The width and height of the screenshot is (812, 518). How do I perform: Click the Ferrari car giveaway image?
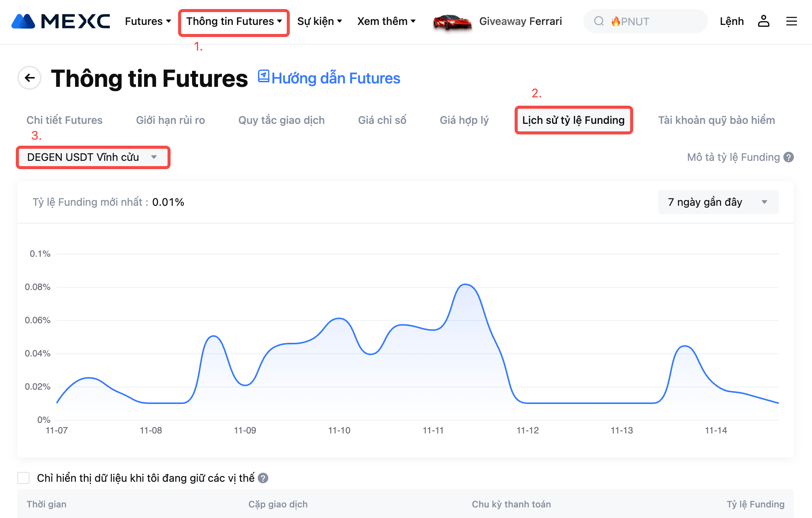point(452,22)
